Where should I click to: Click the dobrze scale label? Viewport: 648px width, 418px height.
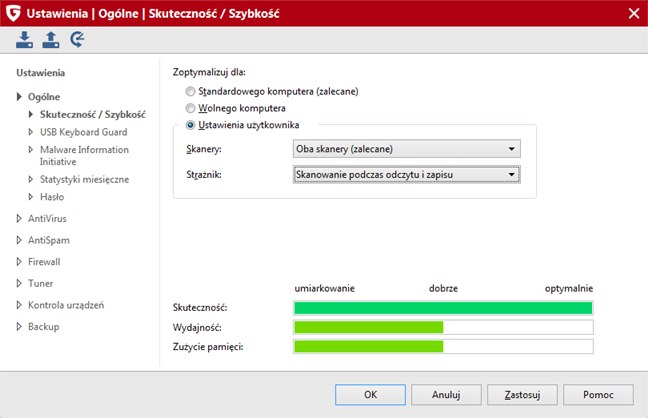pos(443,288)
